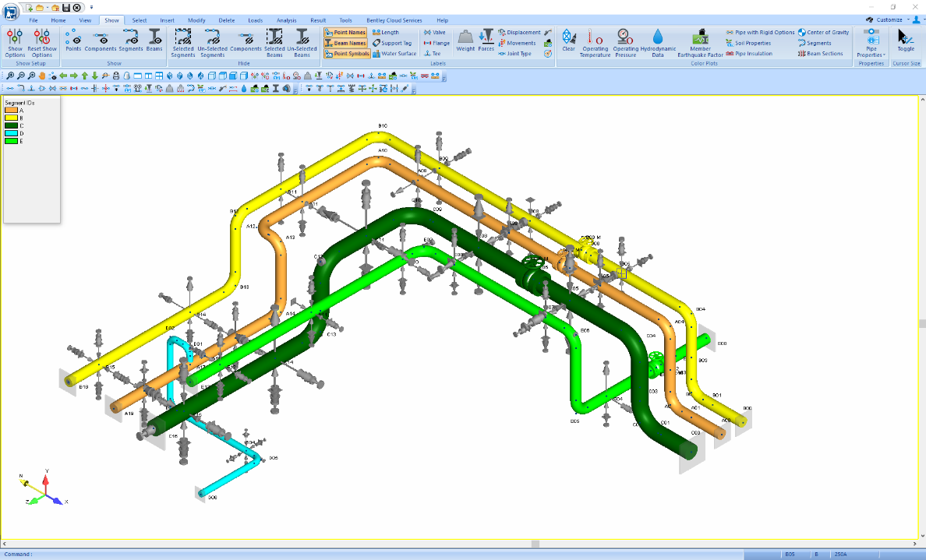
Task: Toggle Support Tag labels
Action: click(392, 43)
